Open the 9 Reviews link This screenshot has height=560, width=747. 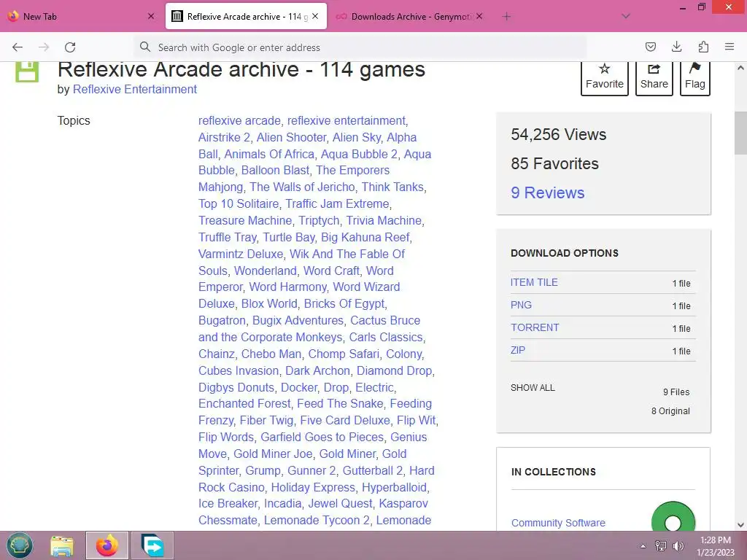547,192
